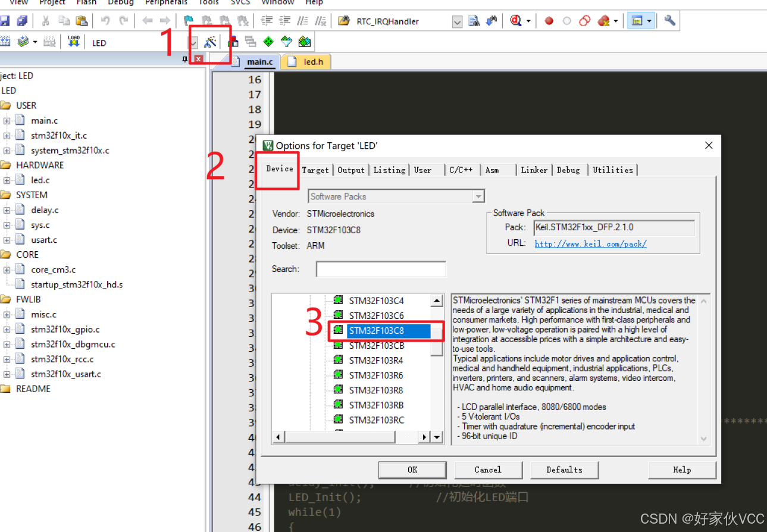Insert breakpoint red dot icon
Screen dimensions: 767x532
click(549, 21)
